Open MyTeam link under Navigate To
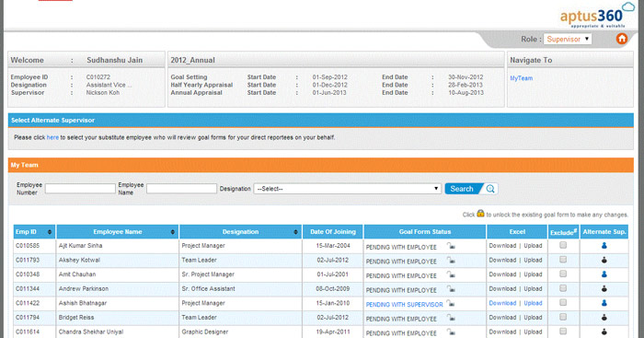 522,78
